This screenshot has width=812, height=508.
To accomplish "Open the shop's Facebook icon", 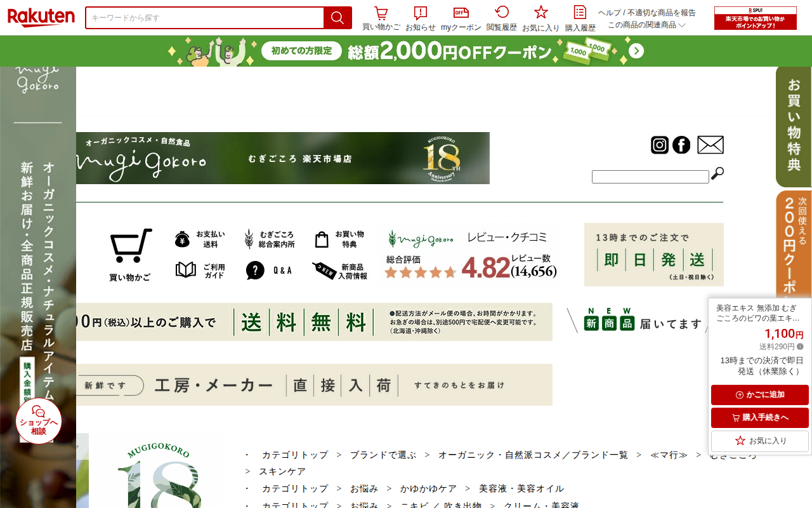I will click(x=681, y=145).
